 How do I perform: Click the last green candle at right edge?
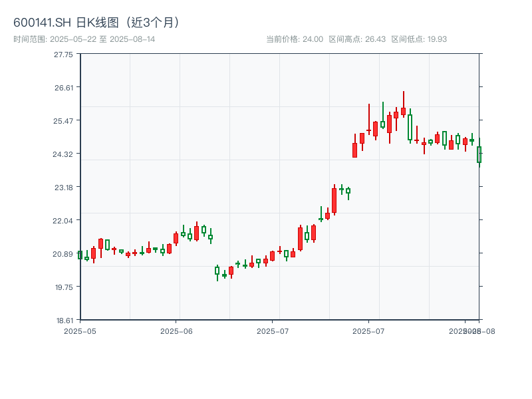479,154
